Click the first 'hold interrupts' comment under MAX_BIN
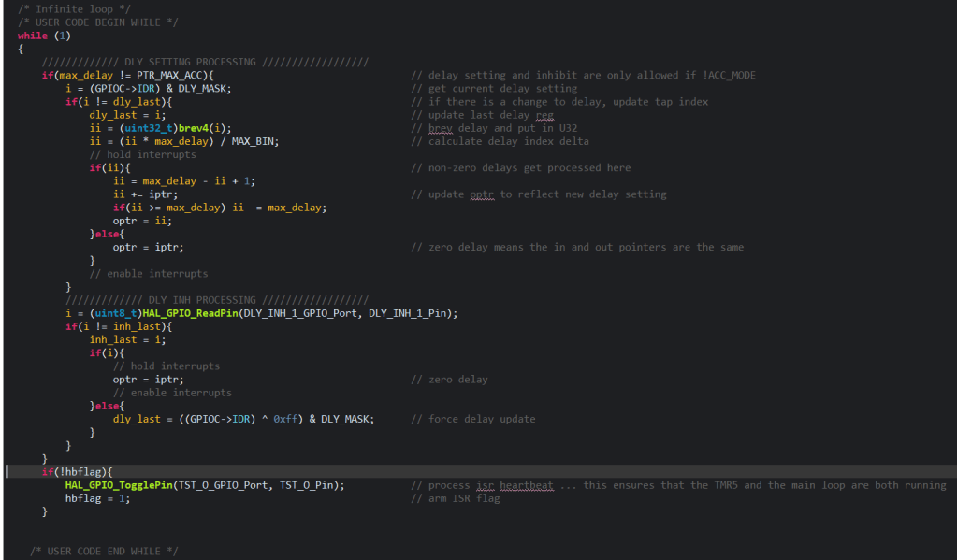 (x=143, y=155)
